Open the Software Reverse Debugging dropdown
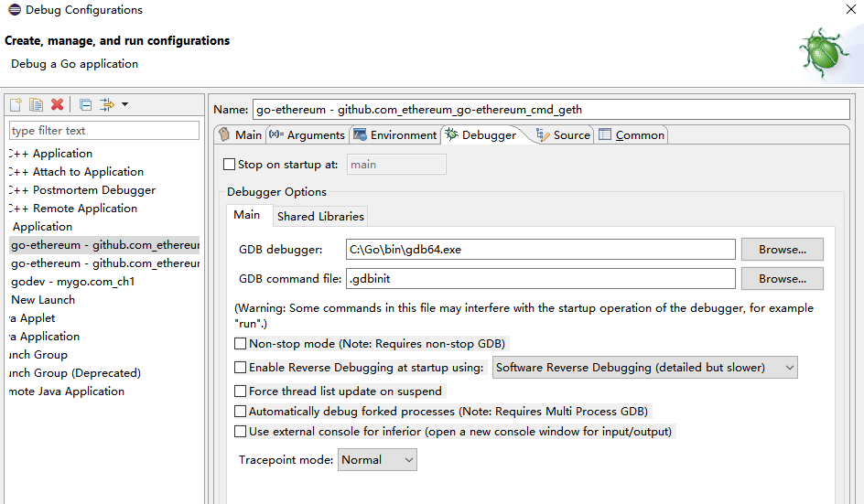 [644, 368]
